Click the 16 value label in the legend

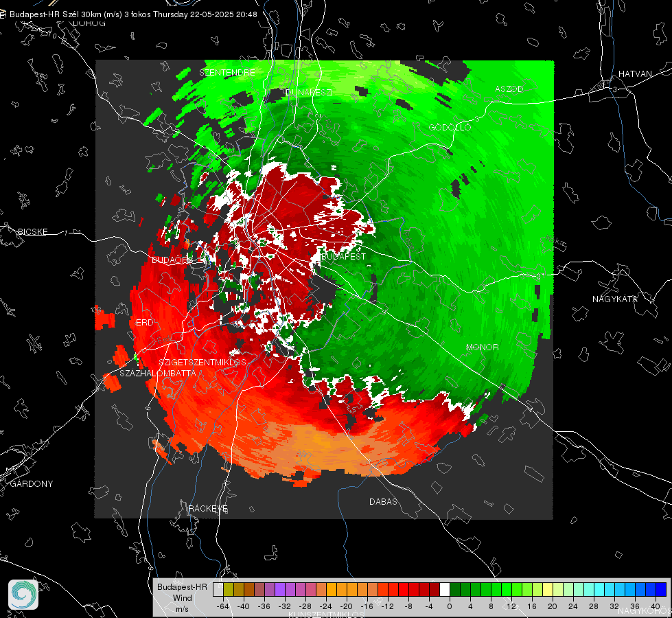pyautogui.click(x=531, y=606)
